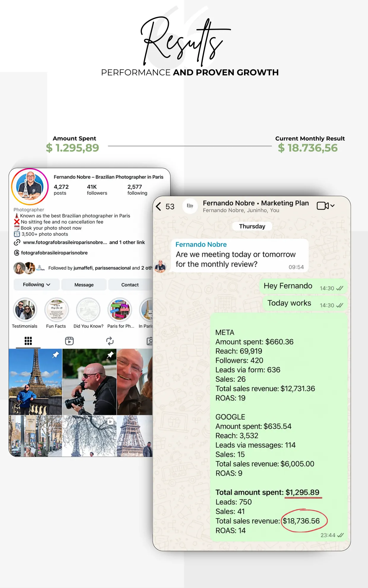Click the $ 18.736,56 Current Monthly Result figure
Viewport: 368px width, 588px height.
pyautogui.click(x=308, y=148)
